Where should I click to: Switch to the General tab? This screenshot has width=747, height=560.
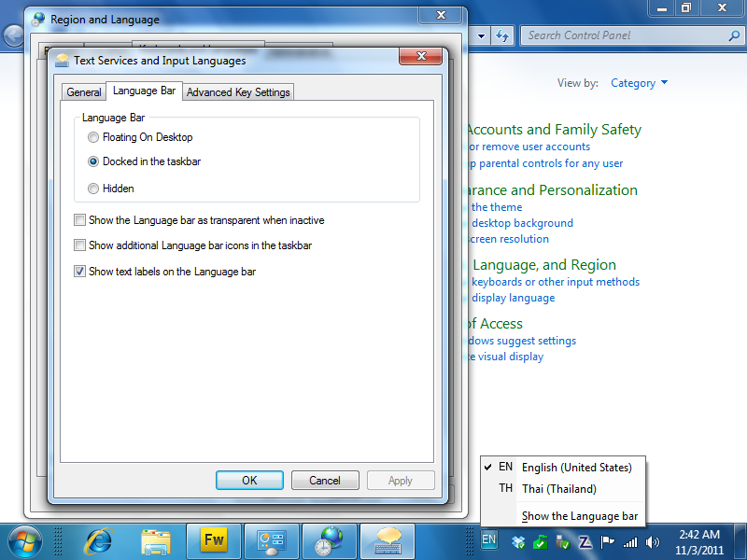click(x=84, y=92)
